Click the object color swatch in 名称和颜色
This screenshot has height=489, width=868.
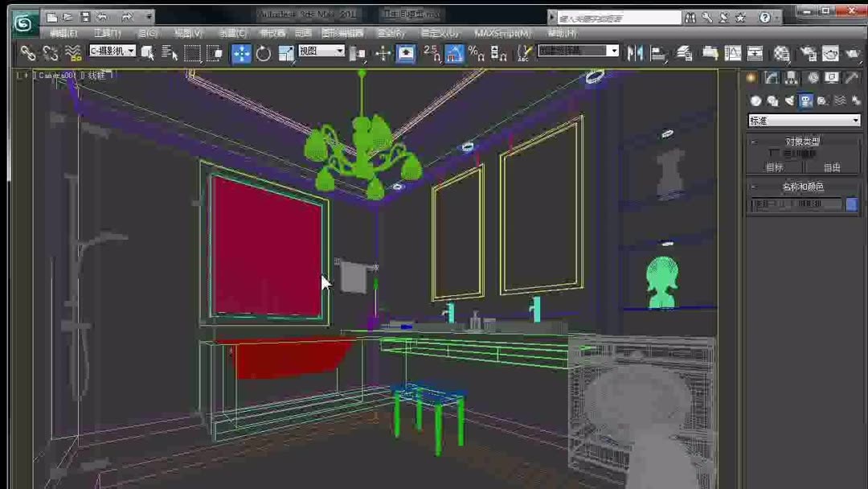point(852,205)
